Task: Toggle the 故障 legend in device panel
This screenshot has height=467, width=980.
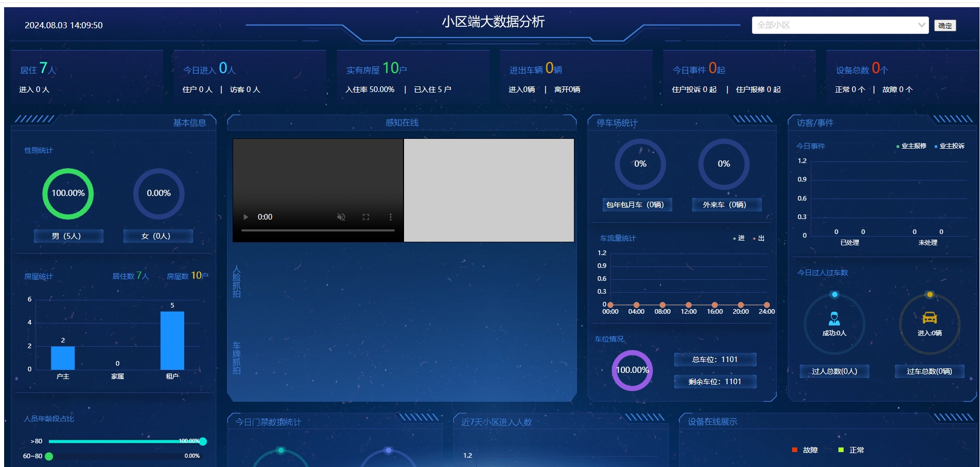Action: pos(805,450)
